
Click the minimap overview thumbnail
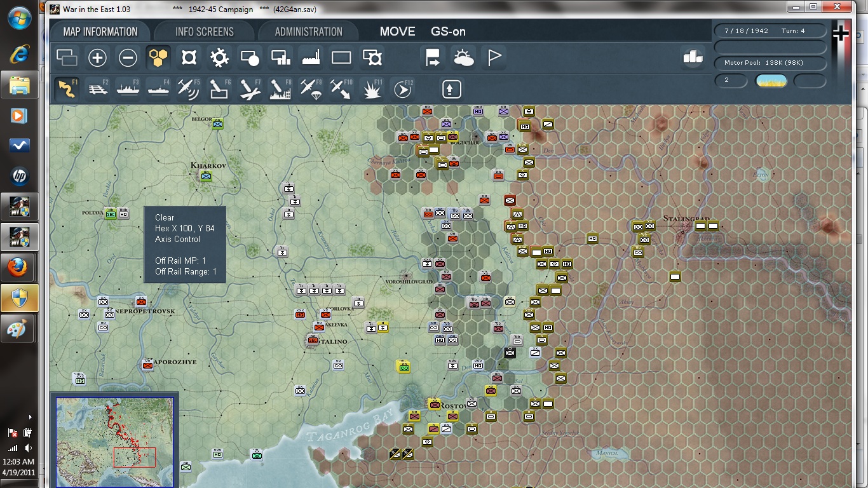click(114, 442)
